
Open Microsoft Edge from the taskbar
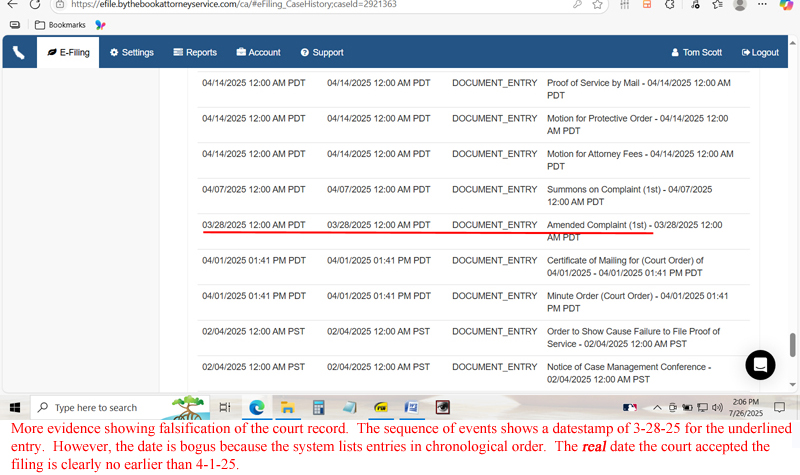[x=256, y=407]
